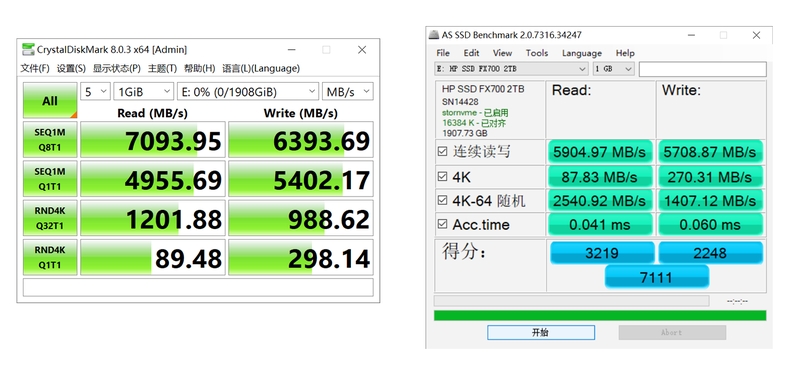Open the Tools menu in AS SSD Benchmark
The height and width of the screenshot is (374, 800).
(x=537, y=53)
